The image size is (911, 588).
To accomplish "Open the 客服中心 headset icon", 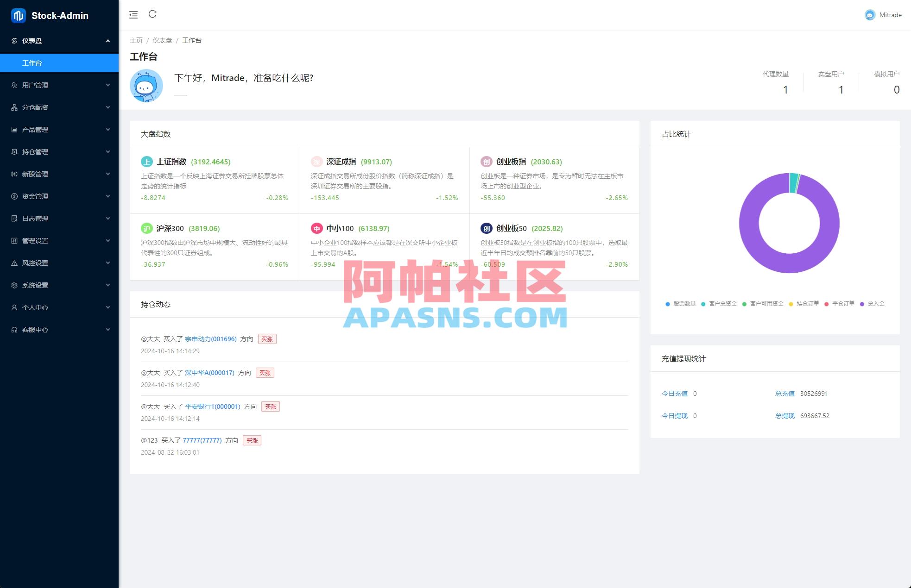I will pos(14,330).
